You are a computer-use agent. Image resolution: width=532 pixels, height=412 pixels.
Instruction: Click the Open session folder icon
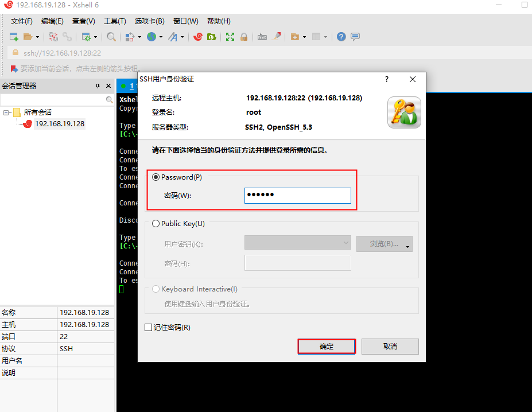click(x=28, y=37)
